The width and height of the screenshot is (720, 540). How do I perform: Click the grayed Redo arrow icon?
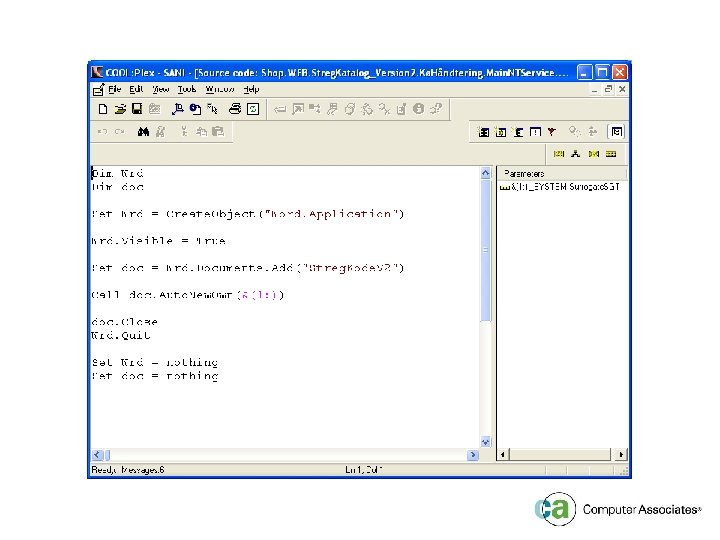tap(120, 132)
